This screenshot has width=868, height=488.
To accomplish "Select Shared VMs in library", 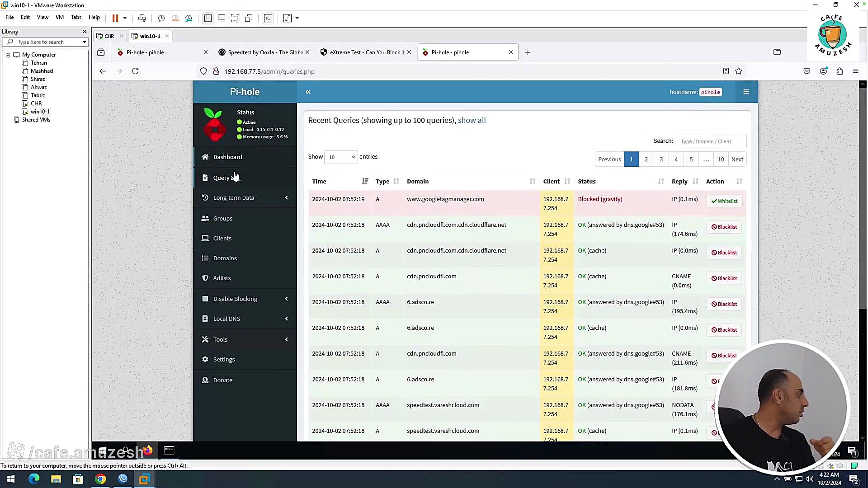I will [x=36, y=120].
